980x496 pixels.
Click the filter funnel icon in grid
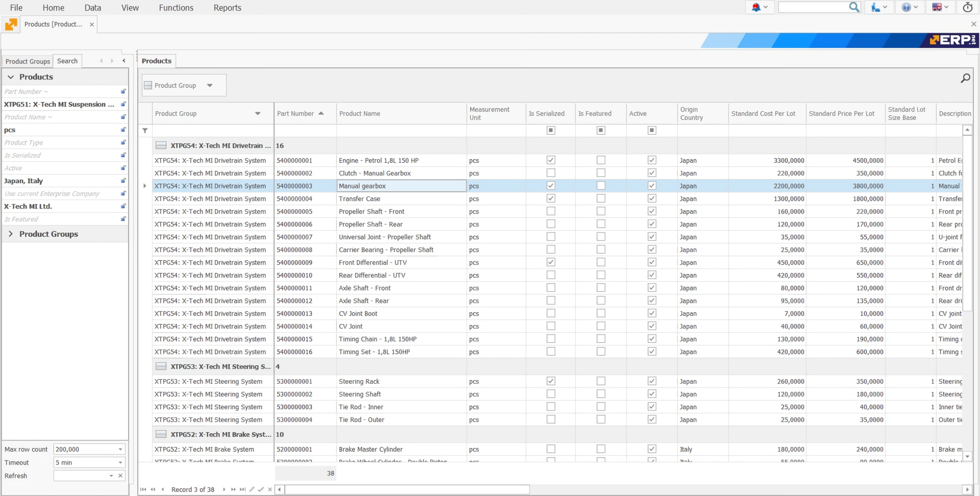click(x=145, y=131)
